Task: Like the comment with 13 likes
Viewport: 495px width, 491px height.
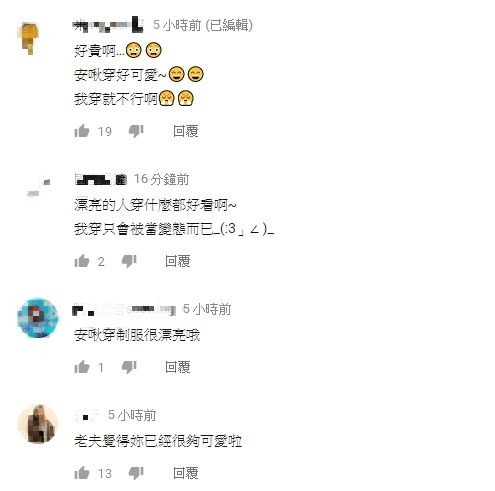Action: [82, 473]
